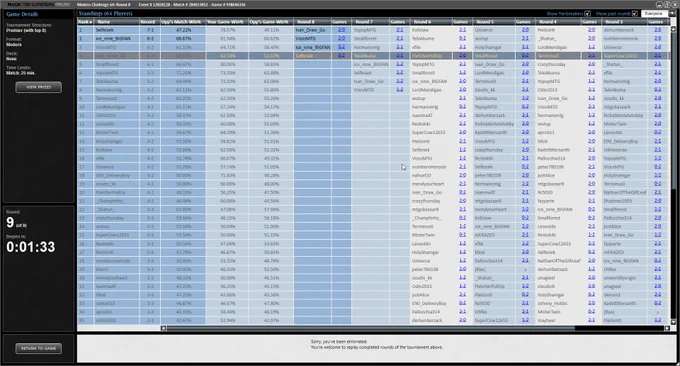Click the vertical scrollbar down arrow
The height and width of the screenshot is (366, 680).
point(673,322)
